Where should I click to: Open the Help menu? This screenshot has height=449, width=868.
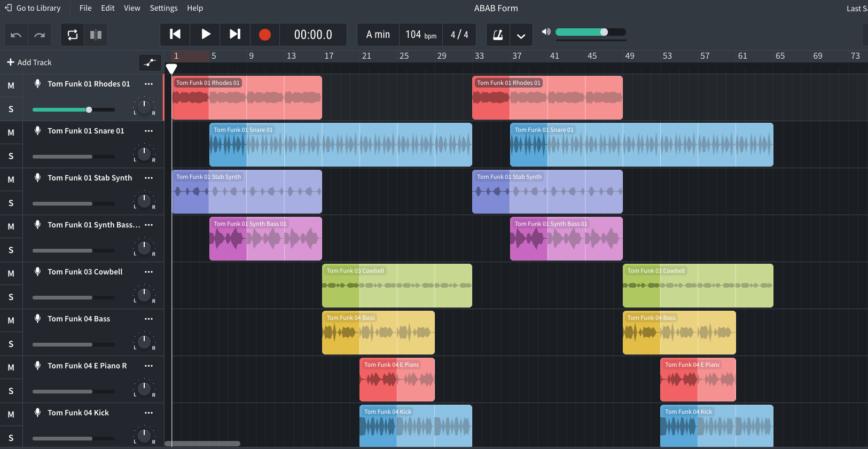(195, 8)
